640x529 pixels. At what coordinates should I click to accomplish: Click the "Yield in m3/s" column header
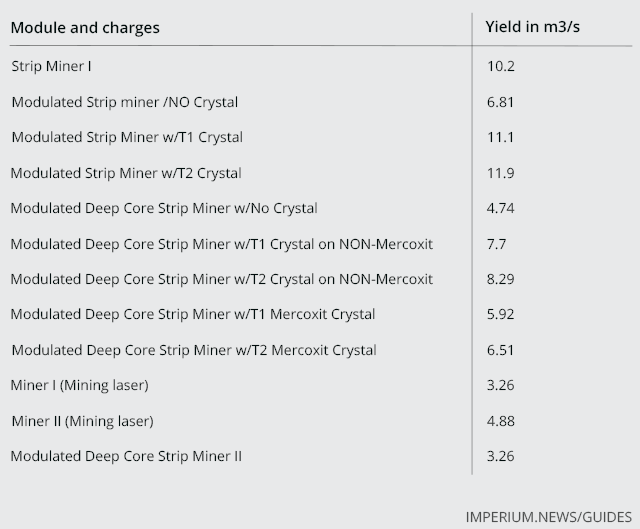pyautogui.click(x=532, y=27)
